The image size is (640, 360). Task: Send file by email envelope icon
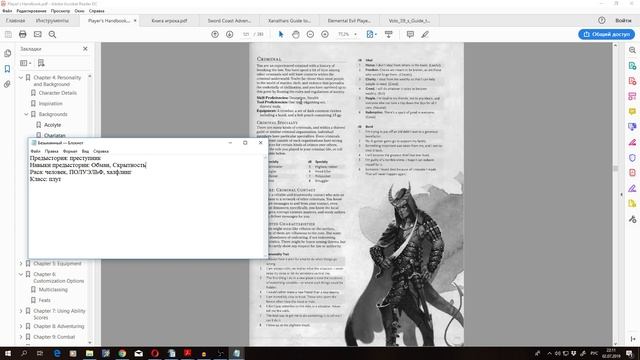[38, 34]
